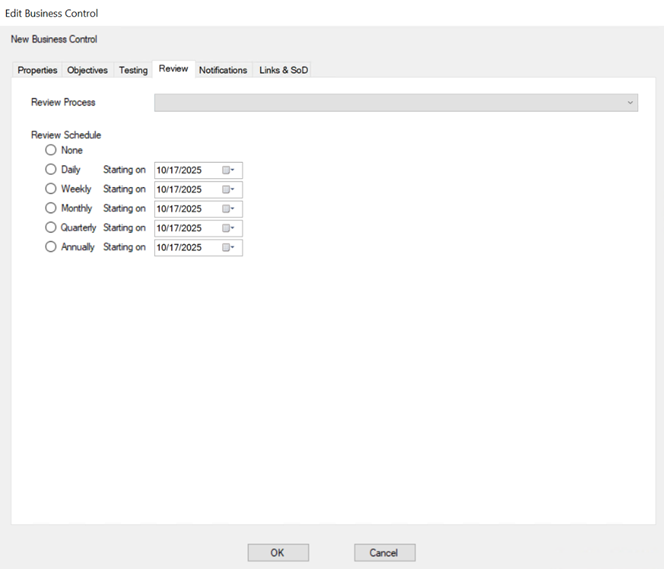Open the Monthly start date calendar picker
Image resolution: width=664 pixels, height=569 pixels.
tap(229, 209)
